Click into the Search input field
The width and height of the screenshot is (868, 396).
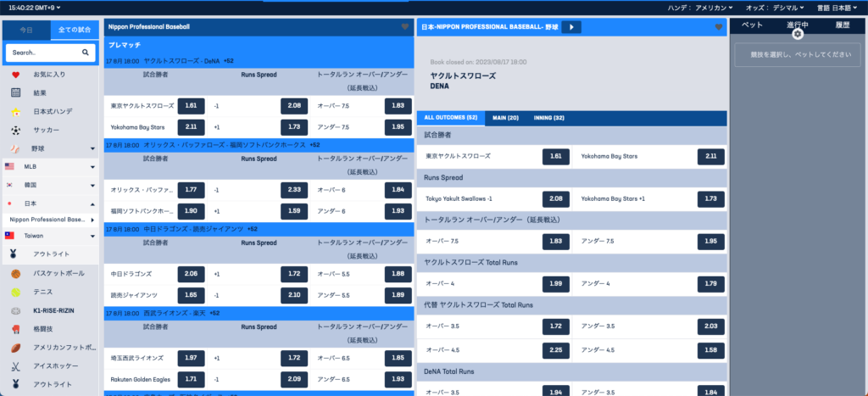tap(42, 53)
